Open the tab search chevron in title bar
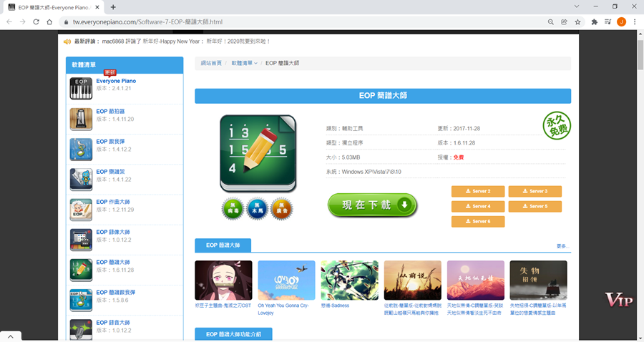 click(x=577, y=6)
